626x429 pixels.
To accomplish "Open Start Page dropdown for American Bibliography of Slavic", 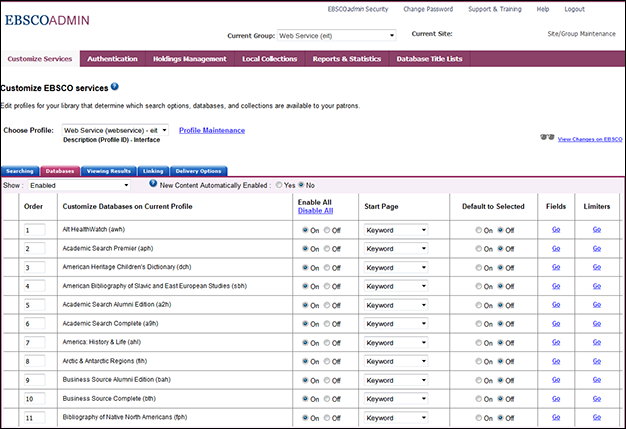I will (396, 286).
